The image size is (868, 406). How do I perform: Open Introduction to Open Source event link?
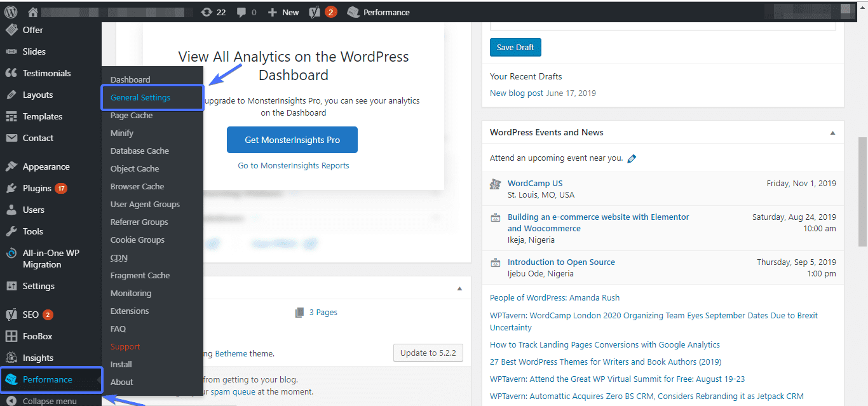tap(561, 262)
